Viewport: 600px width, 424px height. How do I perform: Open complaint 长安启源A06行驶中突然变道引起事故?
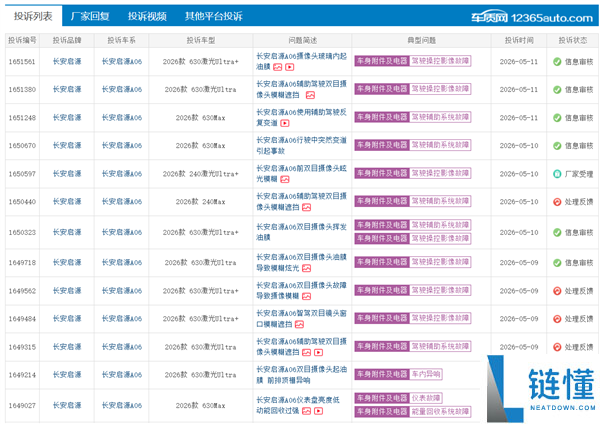click(301, 145)
